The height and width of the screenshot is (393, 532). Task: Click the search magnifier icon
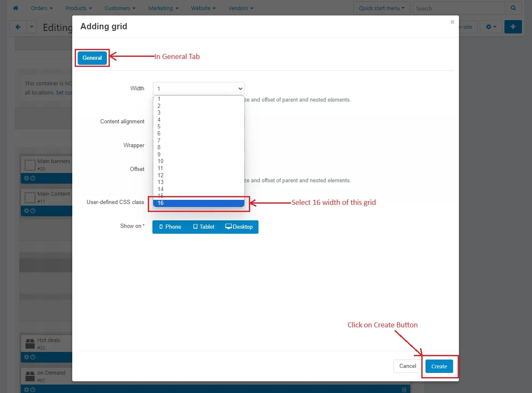tap(513, 8)
